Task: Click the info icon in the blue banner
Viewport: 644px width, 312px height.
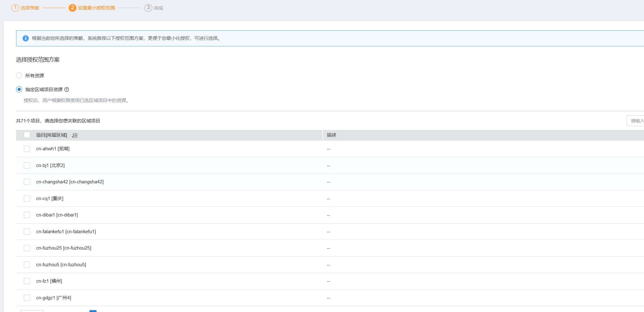Action: [26, 38]
